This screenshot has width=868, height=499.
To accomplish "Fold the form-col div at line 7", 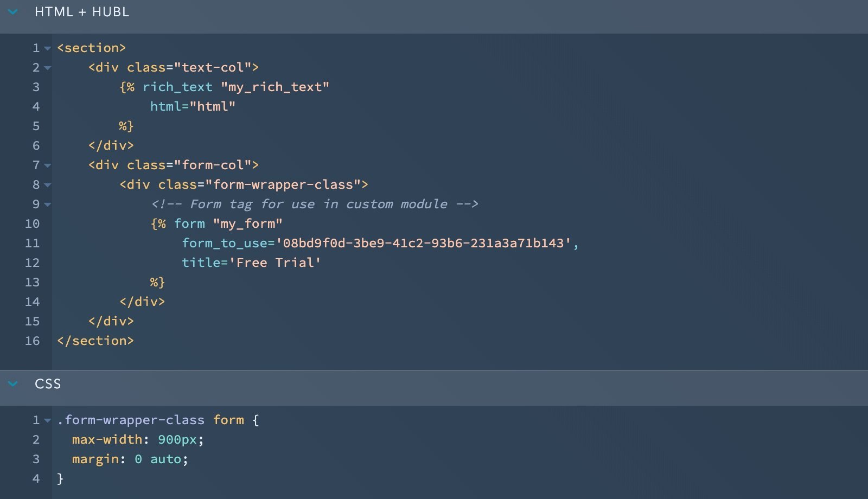I will click(48, 165).
